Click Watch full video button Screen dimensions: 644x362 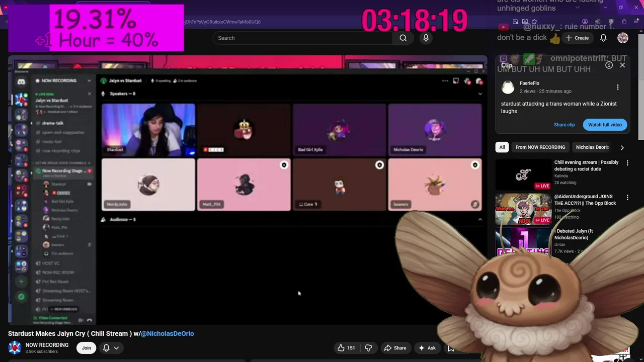pos(605,125)
